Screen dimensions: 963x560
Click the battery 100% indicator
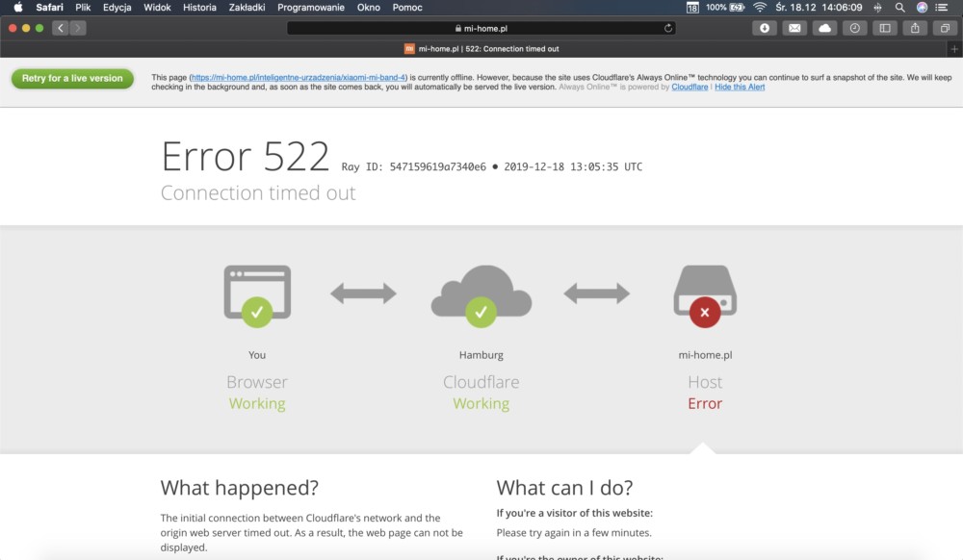pos(725,8)
